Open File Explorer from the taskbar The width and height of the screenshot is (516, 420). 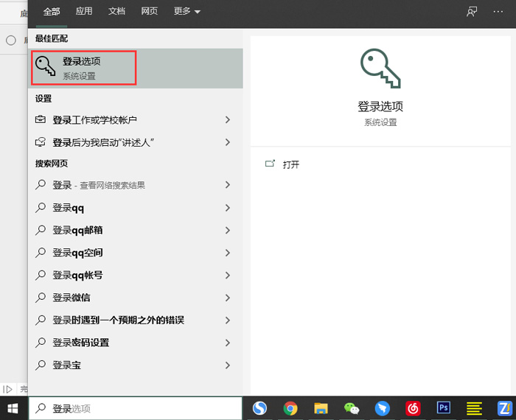(x=321, y=407)
